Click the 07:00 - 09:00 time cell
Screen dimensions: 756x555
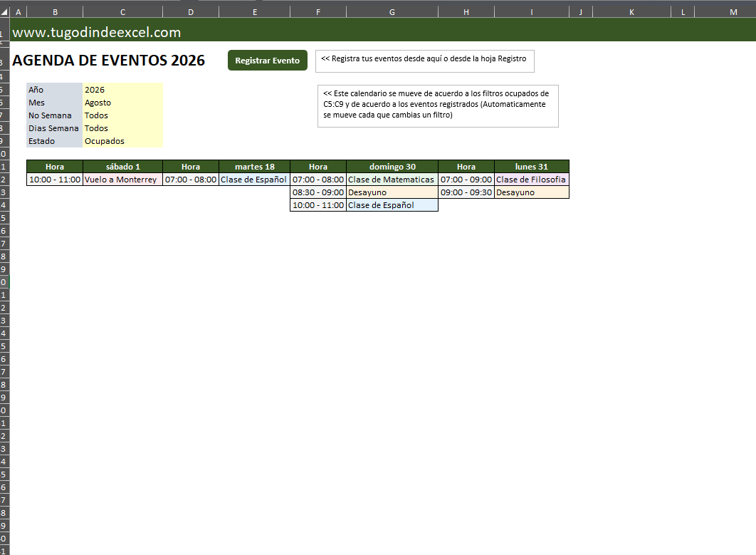(x=466, y=180)
